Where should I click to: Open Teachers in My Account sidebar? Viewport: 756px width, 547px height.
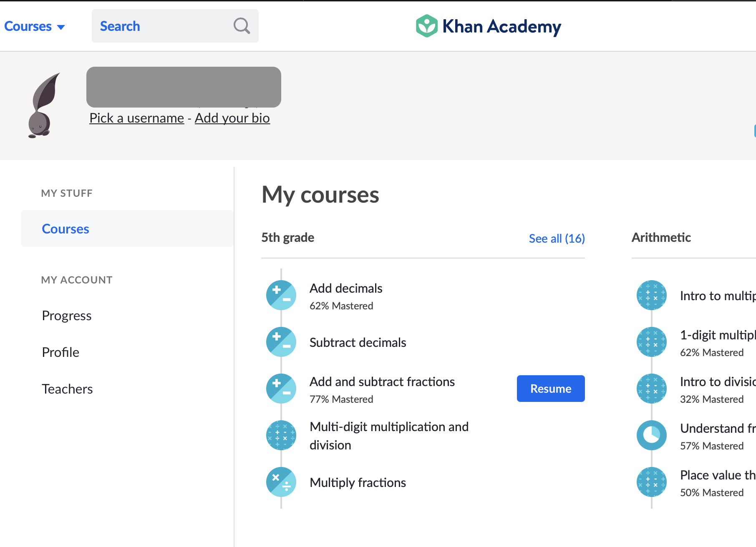click(67, 389)
